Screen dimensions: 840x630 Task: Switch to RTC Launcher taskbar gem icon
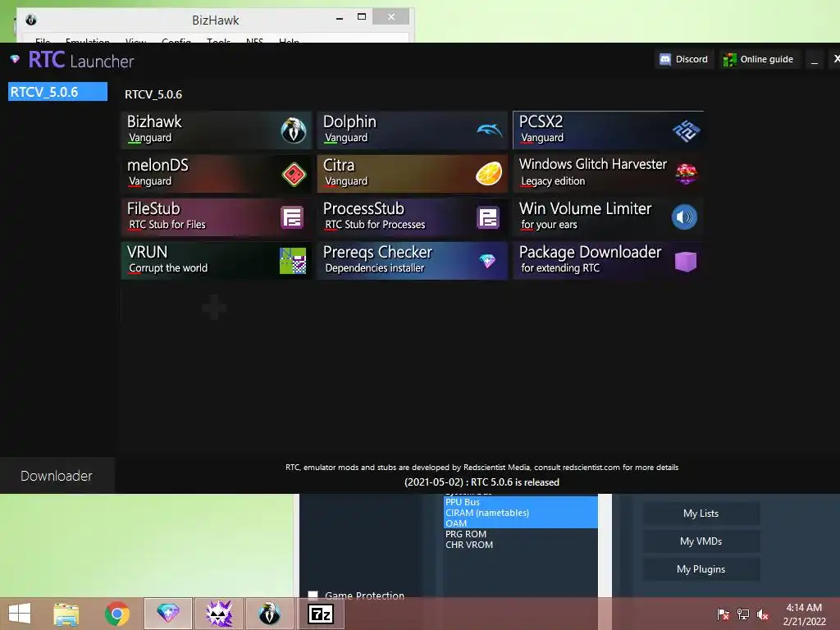167,614
